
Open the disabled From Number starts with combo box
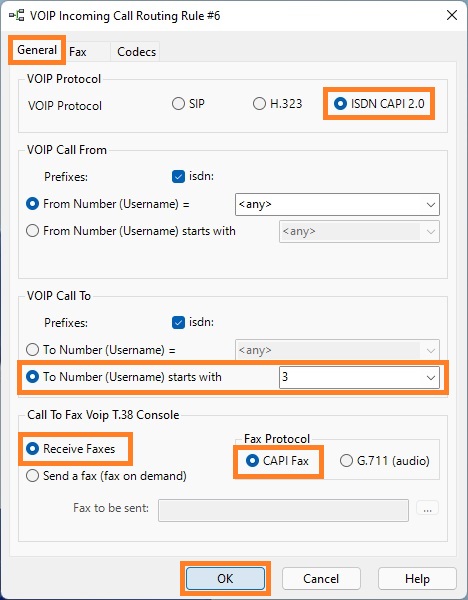(359, 232)
